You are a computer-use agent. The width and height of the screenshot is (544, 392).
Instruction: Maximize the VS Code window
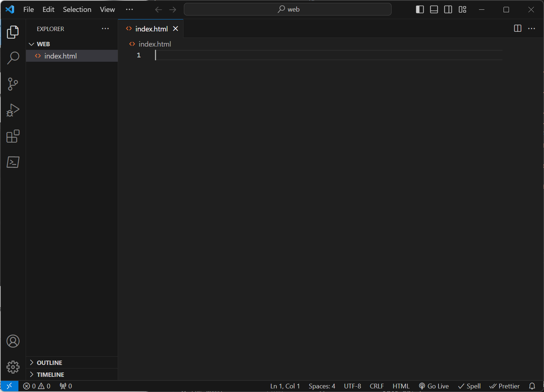click(506, 9)
